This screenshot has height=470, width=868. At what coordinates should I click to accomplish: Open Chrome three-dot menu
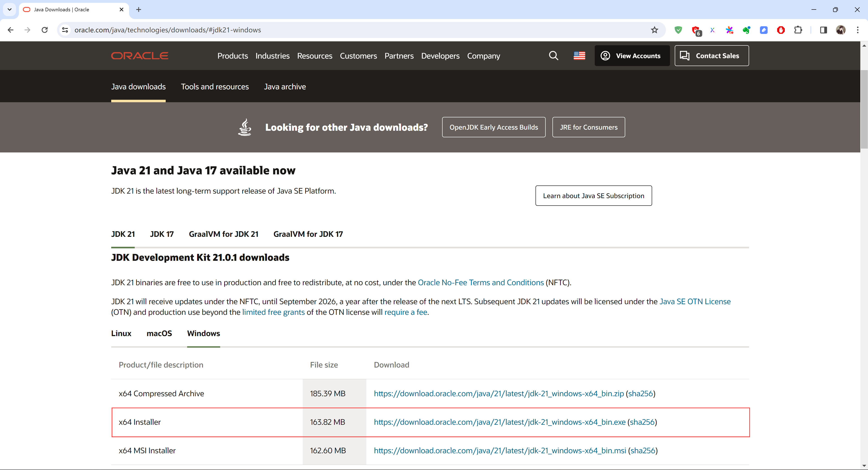point(858,30)
